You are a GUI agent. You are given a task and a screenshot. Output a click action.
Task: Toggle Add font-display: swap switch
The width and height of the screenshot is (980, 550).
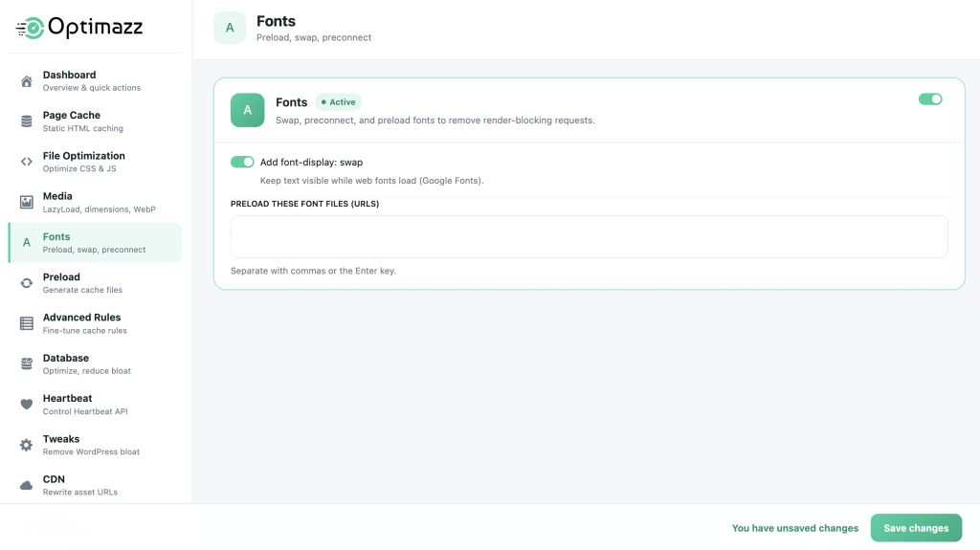[x=242, y=162]
